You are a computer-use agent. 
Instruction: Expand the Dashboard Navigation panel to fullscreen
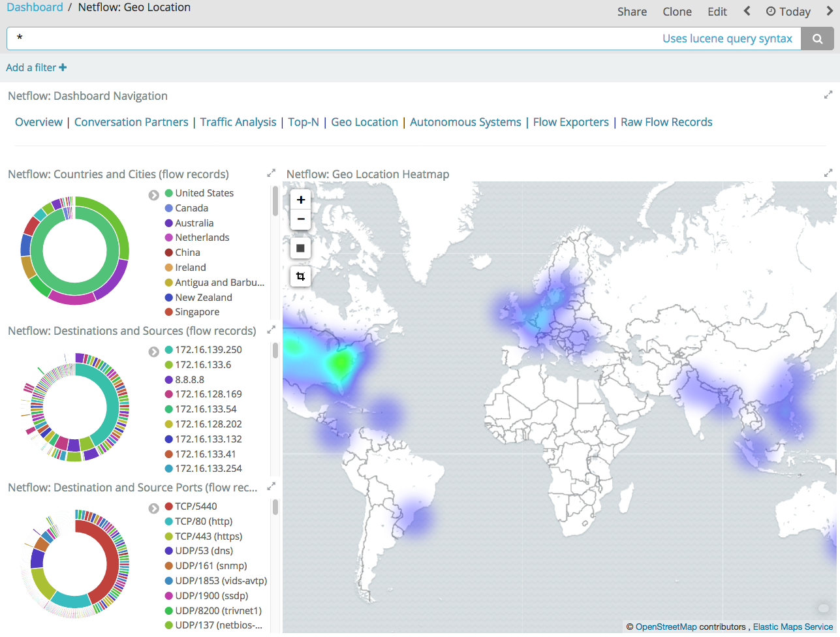pos(828,95)
